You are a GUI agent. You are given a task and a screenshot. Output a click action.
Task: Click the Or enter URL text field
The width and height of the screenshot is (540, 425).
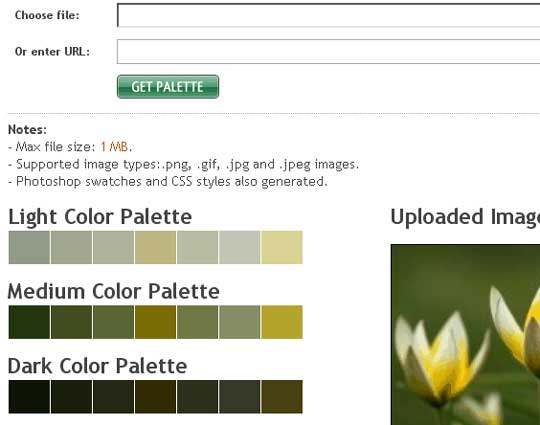(x=329, y=52)
